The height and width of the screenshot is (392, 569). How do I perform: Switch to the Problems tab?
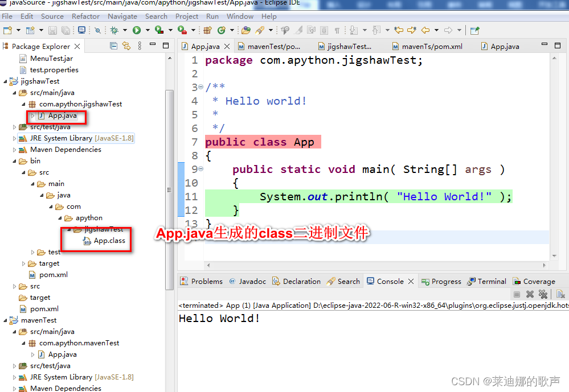(202, 282)
